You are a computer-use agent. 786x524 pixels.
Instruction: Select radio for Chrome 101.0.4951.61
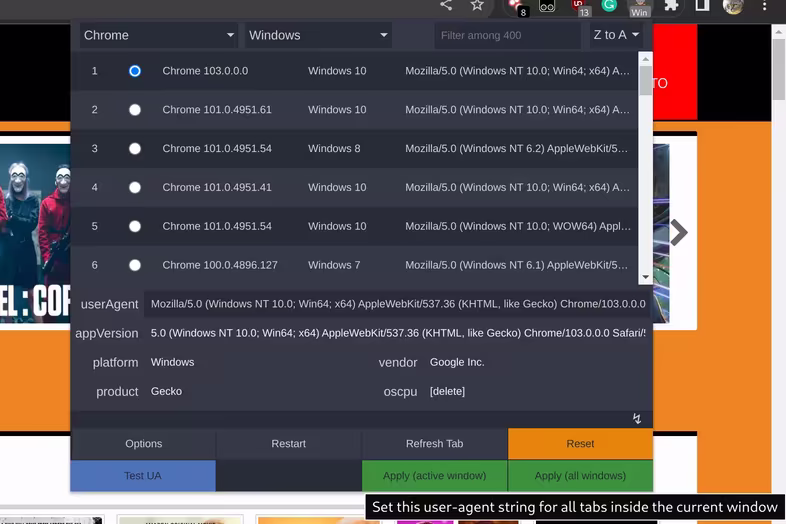point(134,110)
